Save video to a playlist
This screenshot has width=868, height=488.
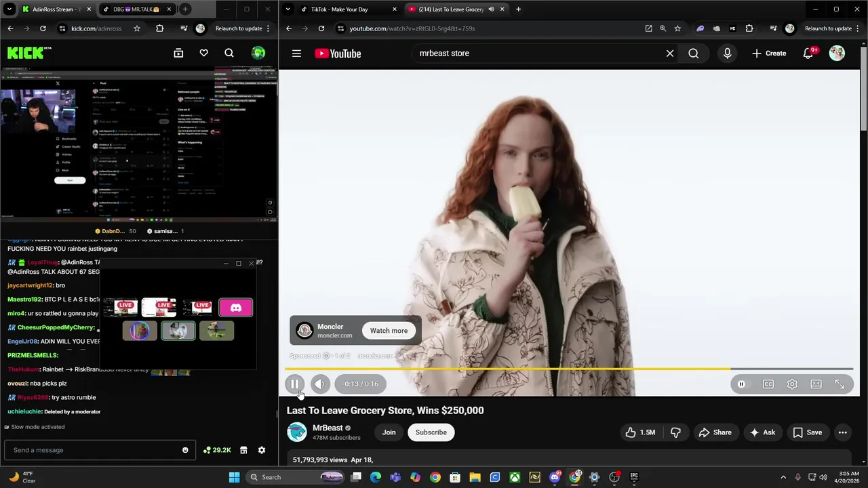pyautogui.click(x=807, y=432)
